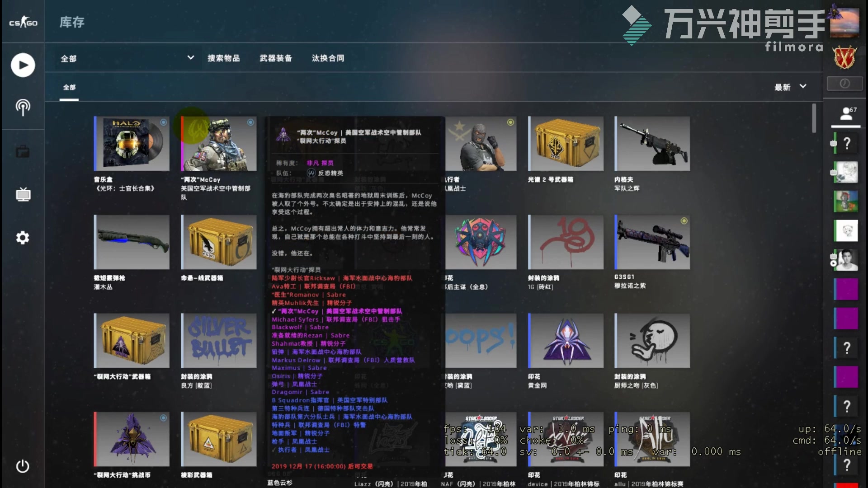Toggle the circle badge on the G3SG1 item
The height and width of the screenshot is (488, 868).
point(684,221)
